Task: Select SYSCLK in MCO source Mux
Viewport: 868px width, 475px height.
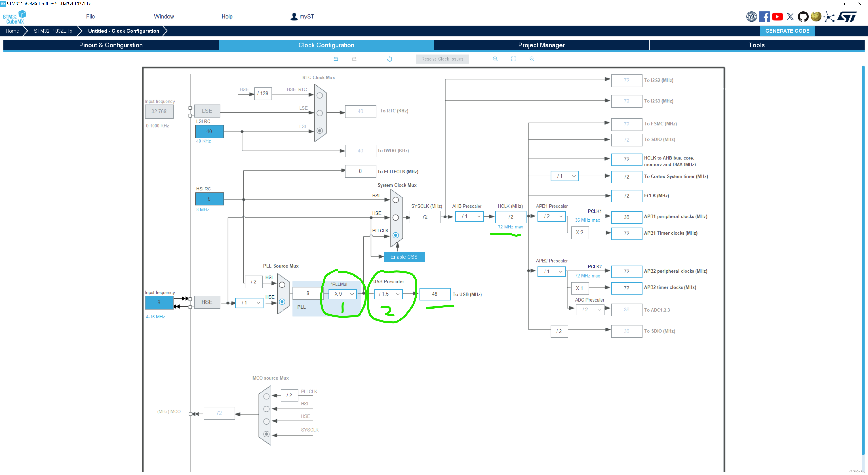Action: point(266,434)
